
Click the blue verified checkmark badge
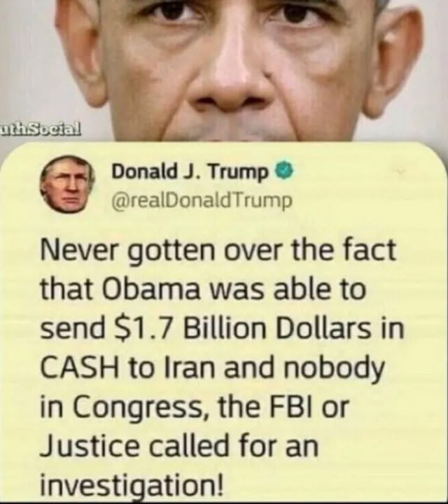pos(283,171)
